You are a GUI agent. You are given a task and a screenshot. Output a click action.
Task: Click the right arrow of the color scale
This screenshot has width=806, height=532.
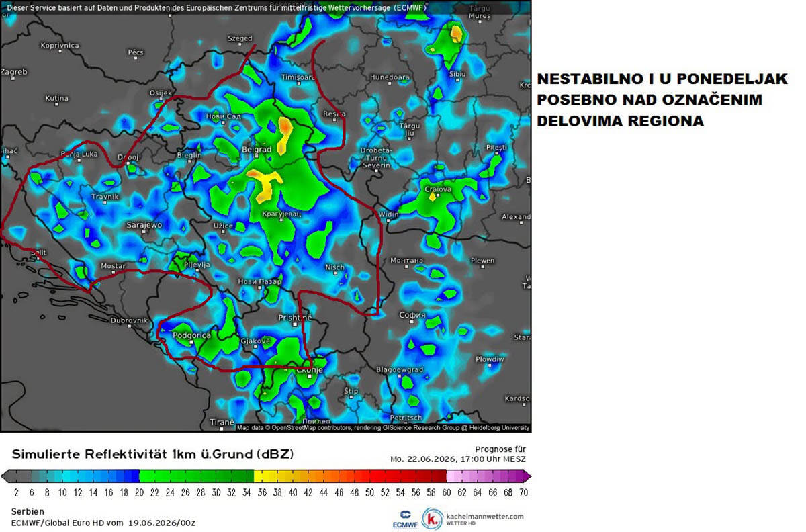click(x=527, y=476)
